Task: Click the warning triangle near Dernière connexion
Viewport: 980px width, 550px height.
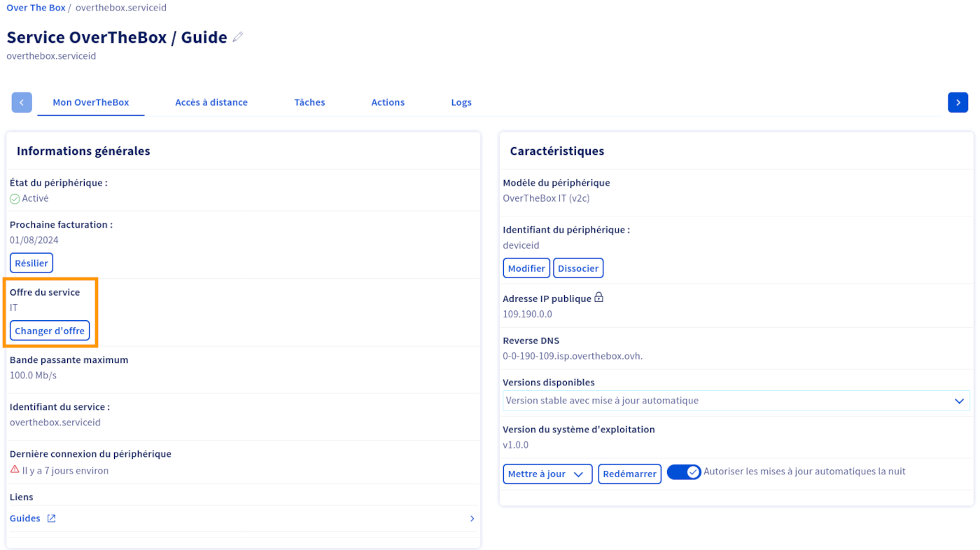Action: 13,469
